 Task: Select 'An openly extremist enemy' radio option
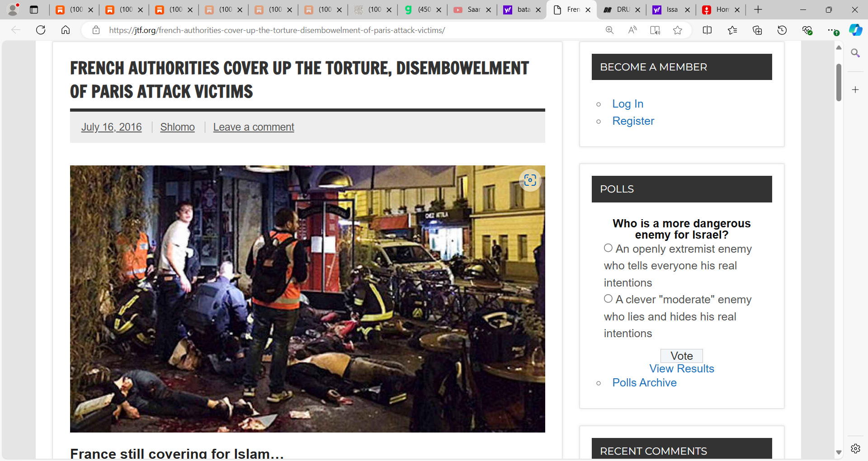[x=608, y=248]
